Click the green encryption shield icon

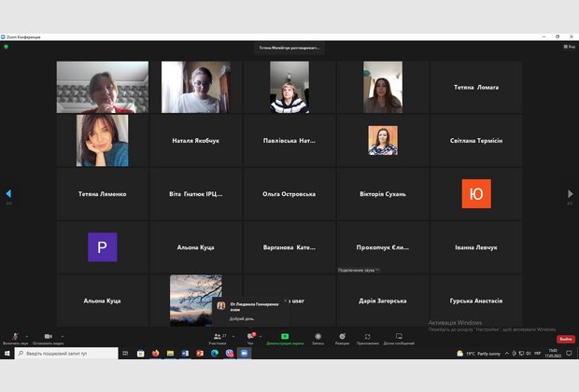point(6,46)
